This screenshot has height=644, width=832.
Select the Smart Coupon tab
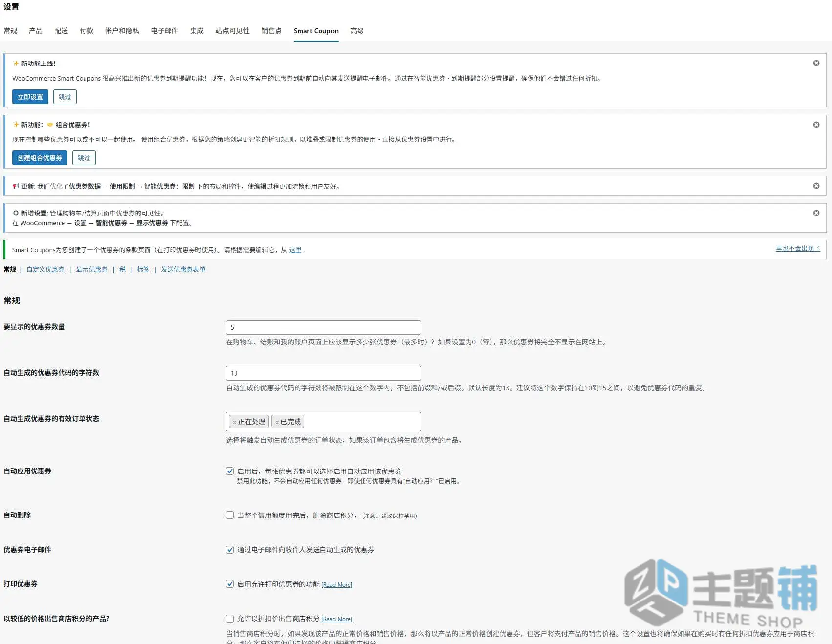point(316,31)
